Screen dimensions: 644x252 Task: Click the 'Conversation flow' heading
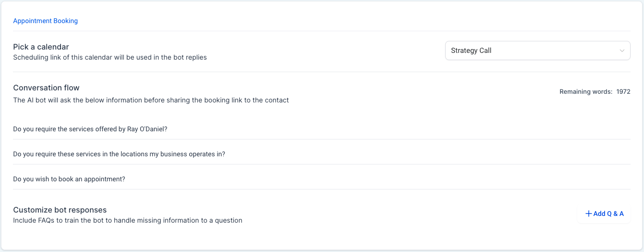[46, 88]
